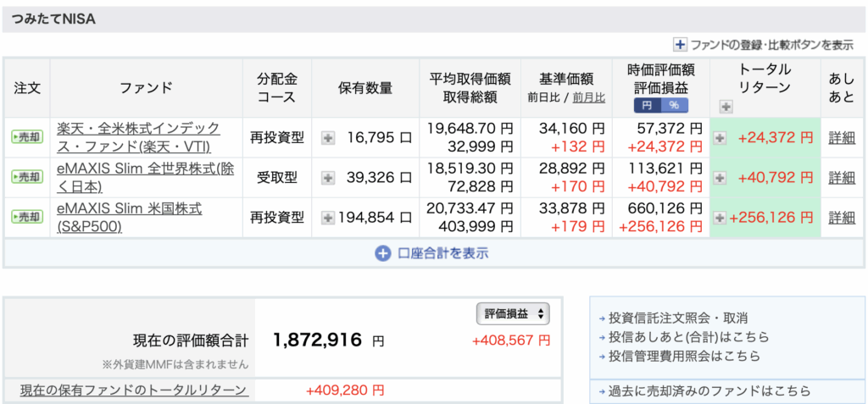Image resolution: width=868 pixels, height=404 pixels.
Task: Open eMAXIS Slim 全世界株式(除く日本) fund link
Action: click(x=146, y=177)
